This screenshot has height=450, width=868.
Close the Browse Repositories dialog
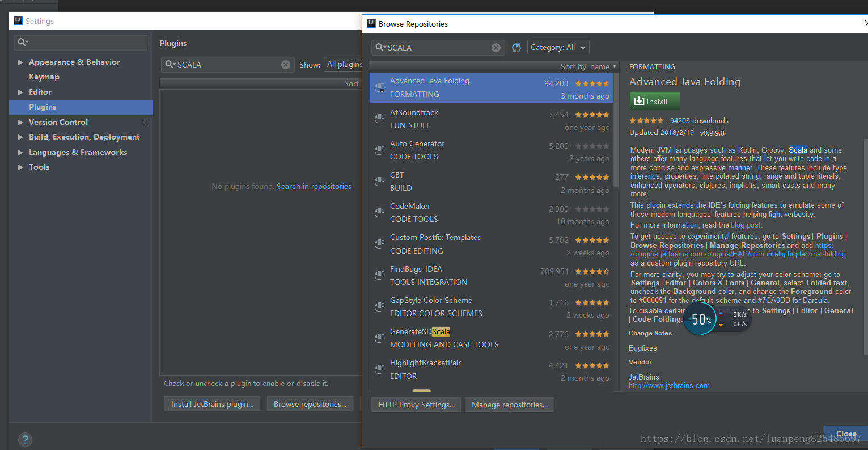[x=845, y=434]
